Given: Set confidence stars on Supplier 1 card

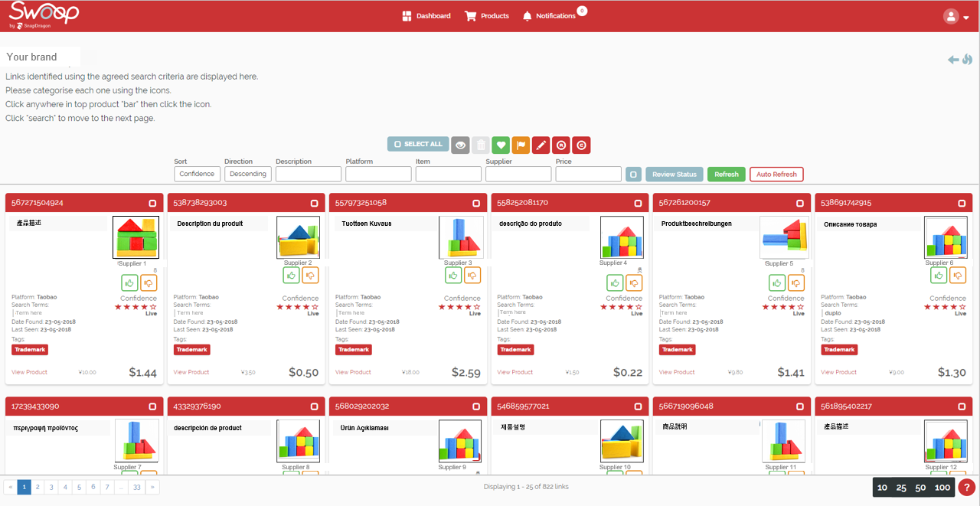Looking at the screenshot, I should click(136, 307).
